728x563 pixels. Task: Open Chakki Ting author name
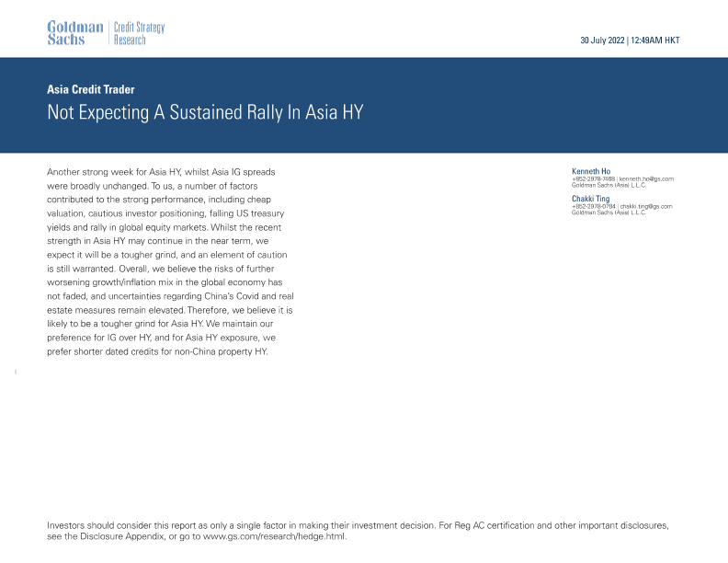click(589, 198)
